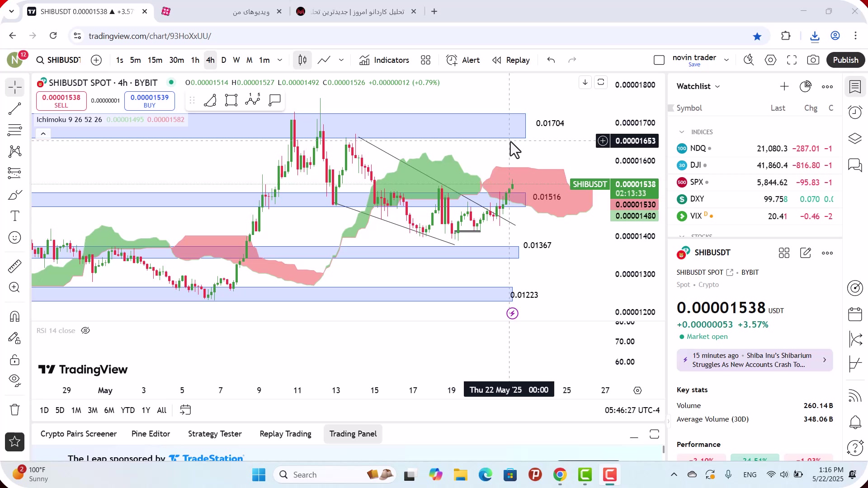Collapse the INDICES watchlist section
Image resolution: width=868 pixels, height=488 pixels.
pyautogui.click(x=682, y=132)
